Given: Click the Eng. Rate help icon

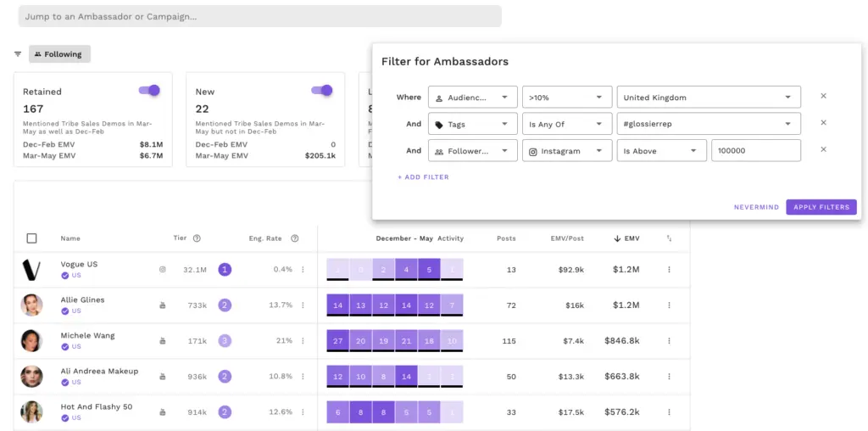Looking at the screenshot, I should coord(294,238).
